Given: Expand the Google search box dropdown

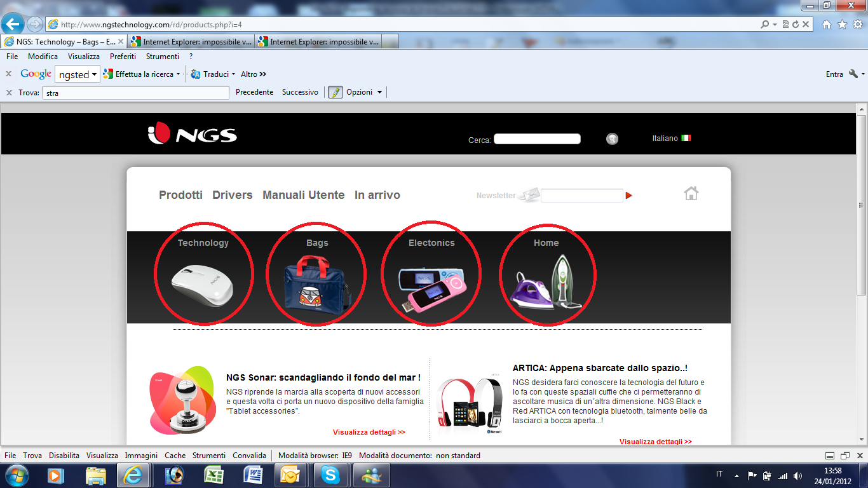Looking at the screenshot, I should (x=95, y=74).
